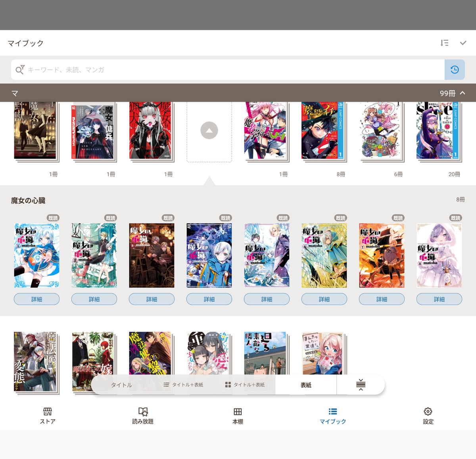Open six-volume stack with flying girl
This screenshot has width=476, height=459.
pos(382,132)
